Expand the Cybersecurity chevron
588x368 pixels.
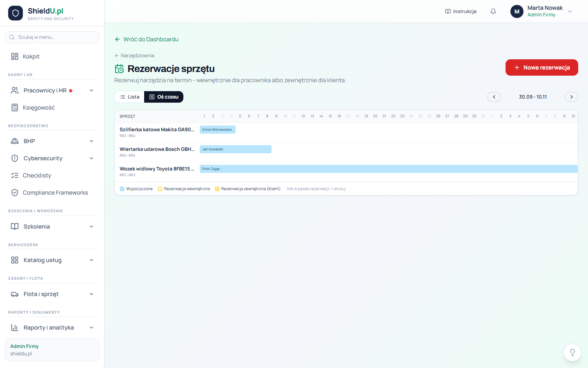(91, 158)
